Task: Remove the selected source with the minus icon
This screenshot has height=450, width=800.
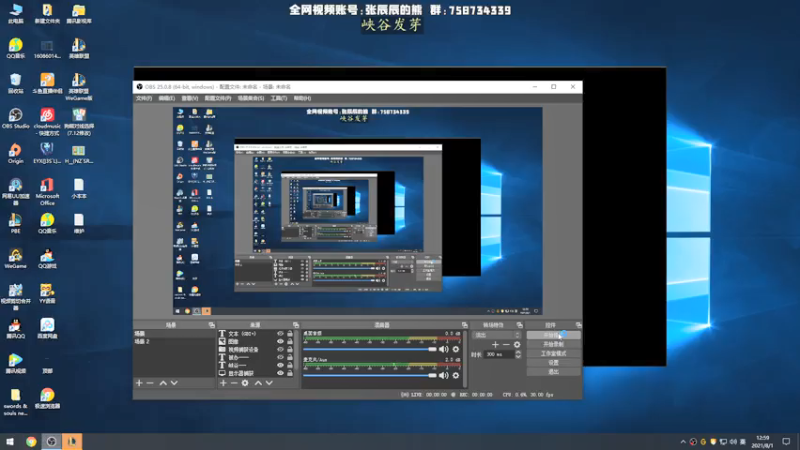Action: pos(234,383)
